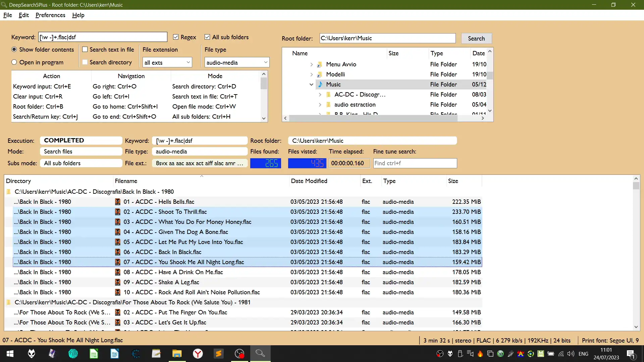Open the Edit menu
644x362 pixels.
click(23, 15)
